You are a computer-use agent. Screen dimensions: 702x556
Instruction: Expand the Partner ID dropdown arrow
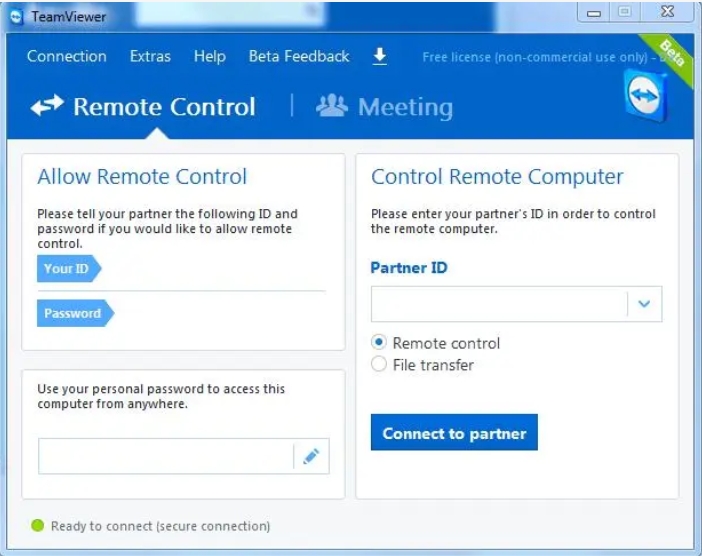(x=644, y=305)
